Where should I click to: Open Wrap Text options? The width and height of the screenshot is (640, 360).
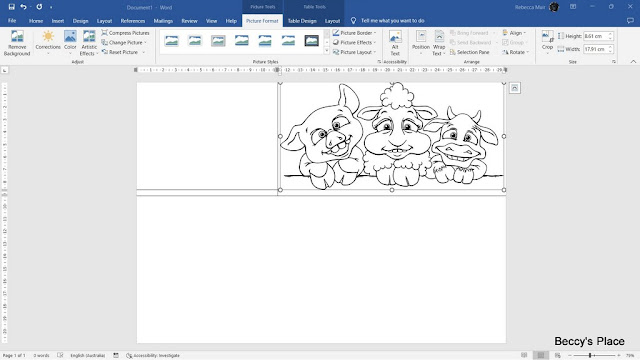pos(439,44)
